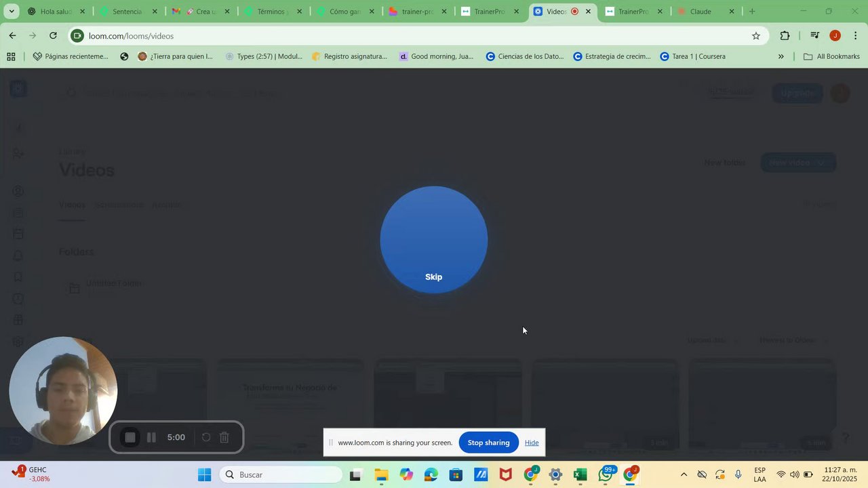The image size is (868, 488).
Task: Click the webcam bubble preview
Action: tap(63, 390)
